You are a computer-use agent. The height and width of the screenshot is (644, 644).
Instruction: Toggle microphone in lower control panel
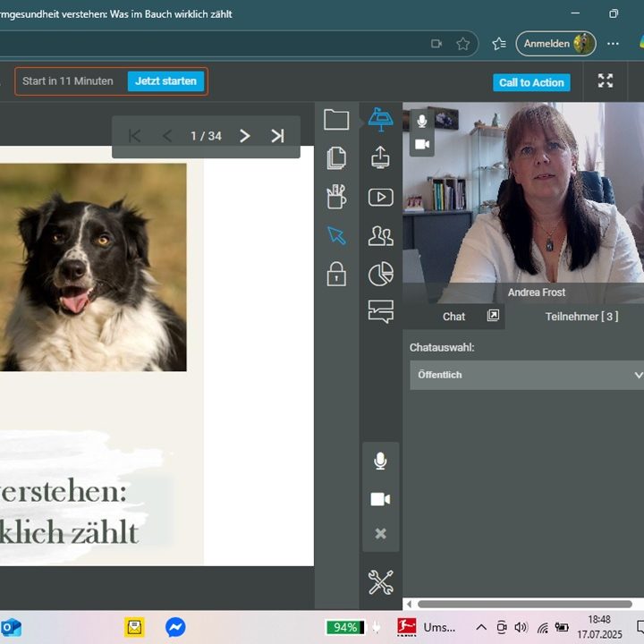[380, 461]
